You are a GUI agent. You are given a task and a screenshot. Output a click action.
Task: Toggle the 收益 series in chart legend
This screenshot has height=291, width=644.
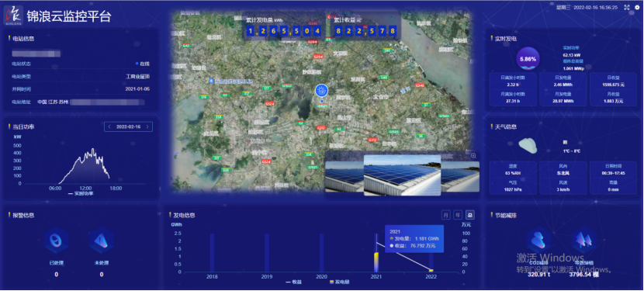click(x=293, y=282)
